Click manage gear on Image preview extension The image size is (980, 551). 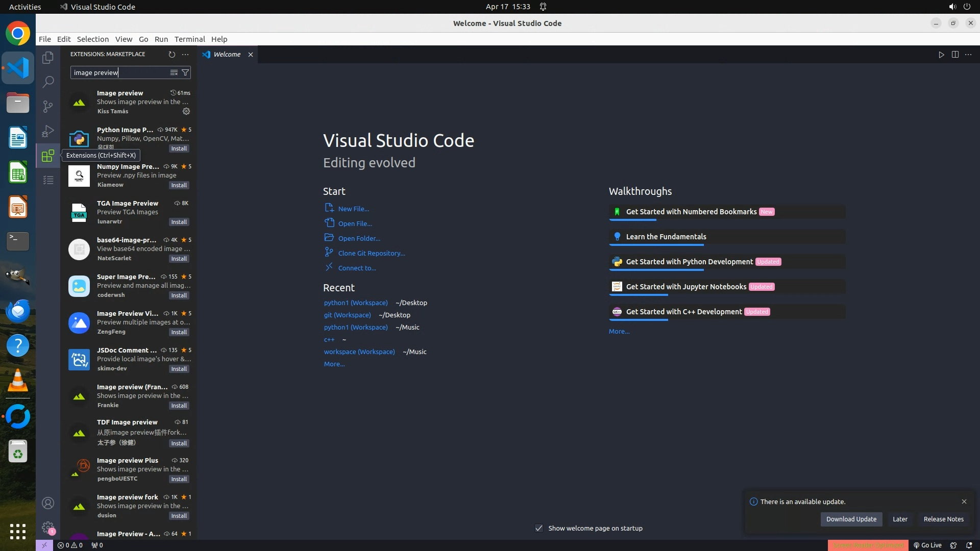[186, 111]
